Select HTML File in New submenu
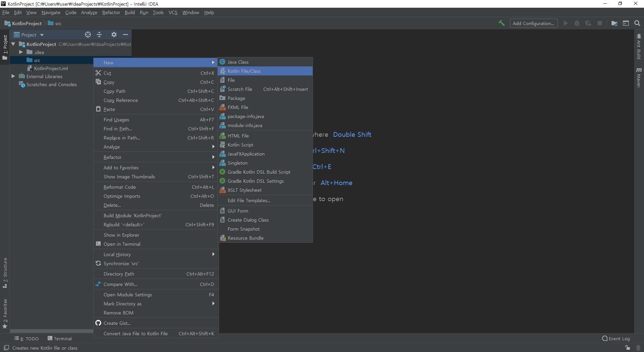 [x=265, y=136]
